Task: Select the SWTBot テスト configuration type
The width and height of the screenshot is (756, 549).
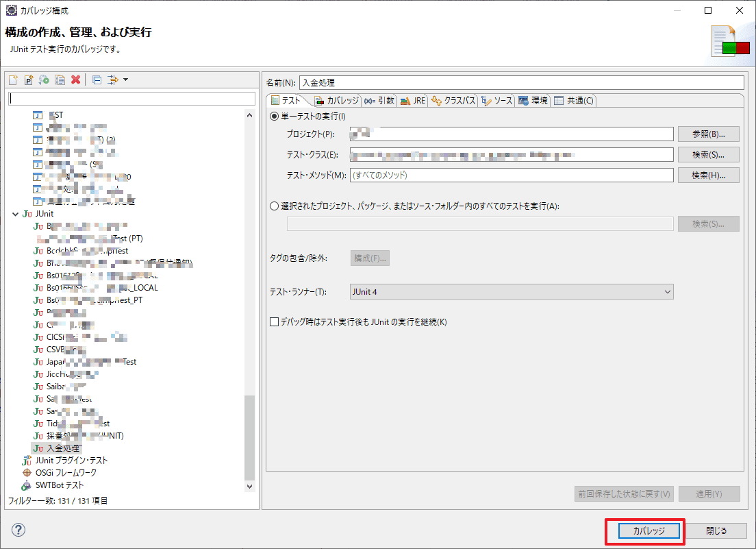Action: coord(60,485)
